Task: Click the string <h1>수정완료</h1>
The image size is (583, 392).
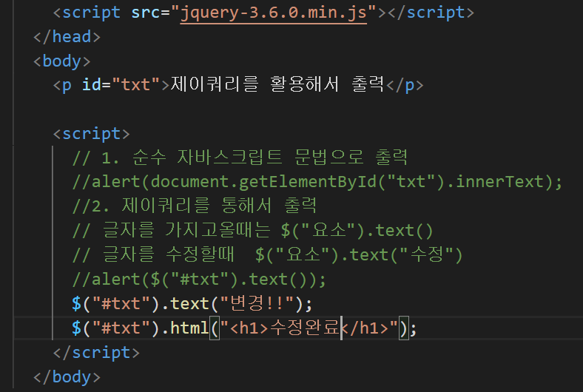Action: [x=309, y=328]
